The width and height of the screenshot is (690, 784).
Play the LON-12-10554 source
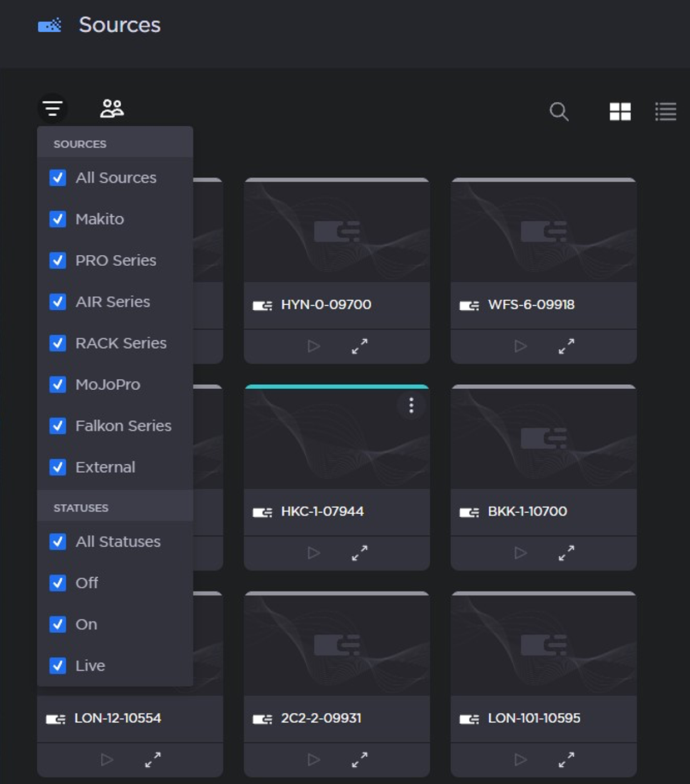pyautogui.click(x=107, y=760)
